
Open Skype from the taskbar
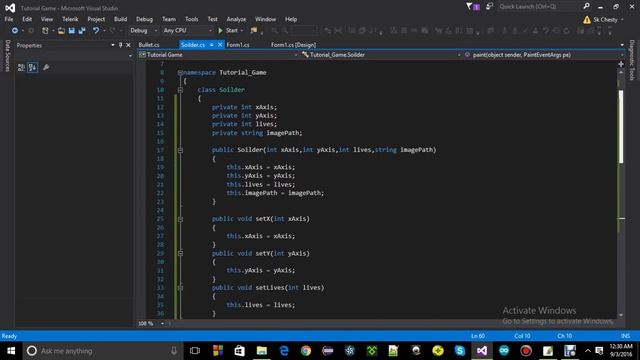tap(460, 351)
